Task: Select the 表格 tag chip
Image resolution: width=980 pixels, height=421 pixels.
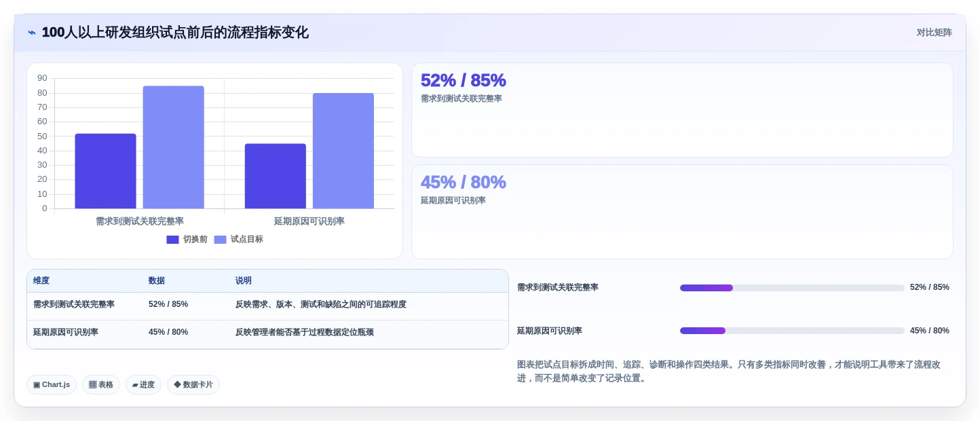Action: [x=101, y=384]
